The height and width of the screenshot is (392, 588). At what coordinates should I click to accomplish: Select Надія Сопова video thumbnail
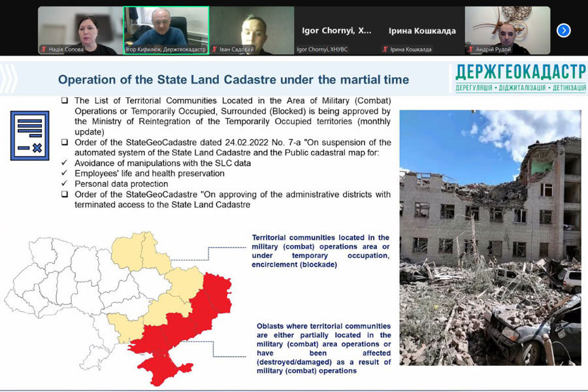click(80, 31)
